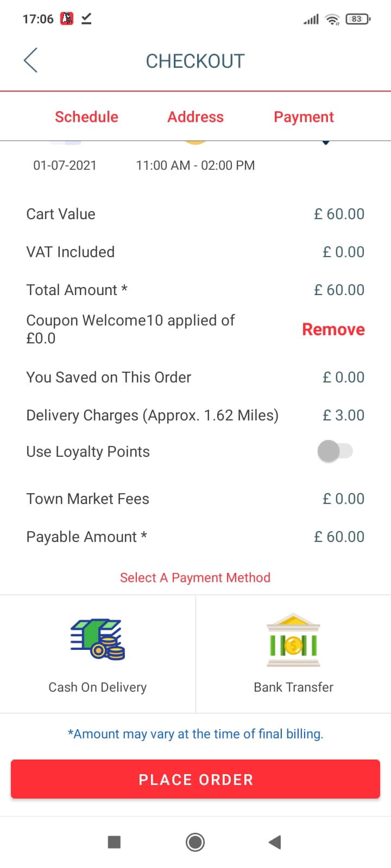Tap the Payable Amount £ 60.00 value
391x868 pixels.
[x=339, y=537]
